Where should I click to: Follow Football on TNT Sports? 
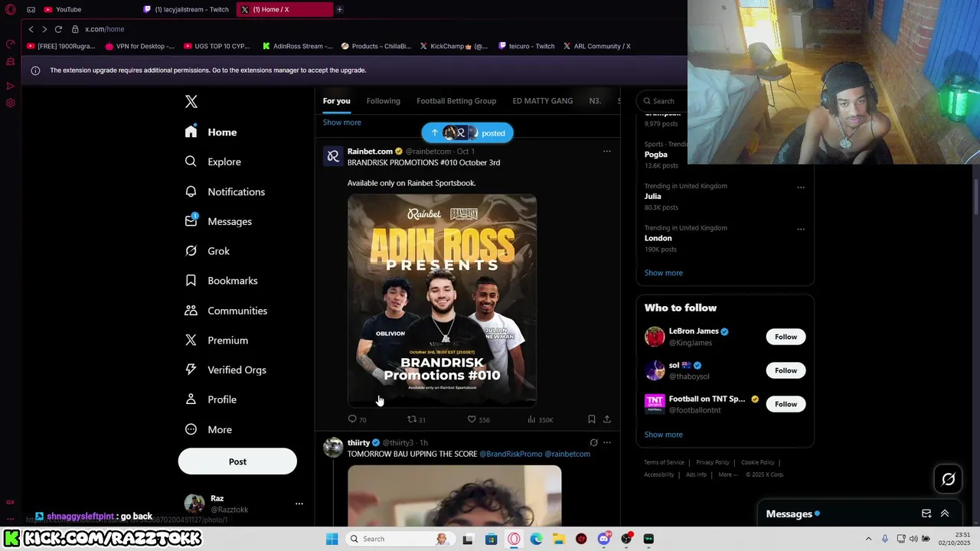786,404
